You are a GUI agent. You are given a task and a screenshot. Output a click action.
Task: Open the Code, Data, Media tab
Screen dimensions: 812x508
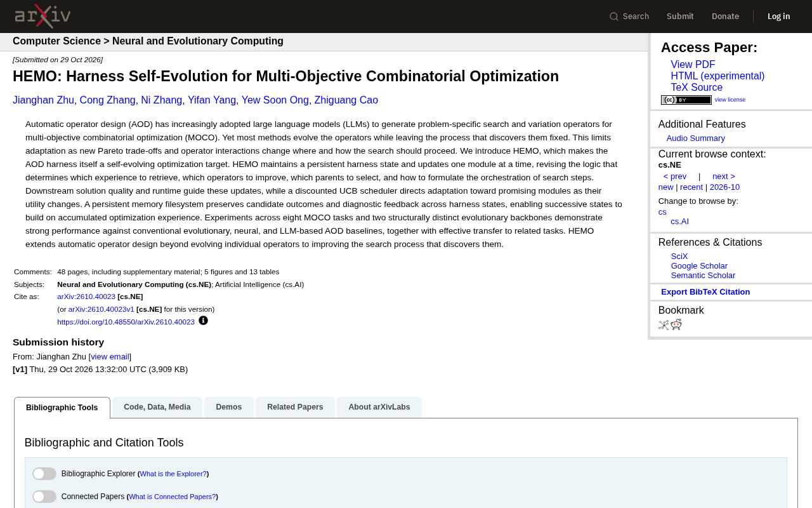click(x=157, y=407)
